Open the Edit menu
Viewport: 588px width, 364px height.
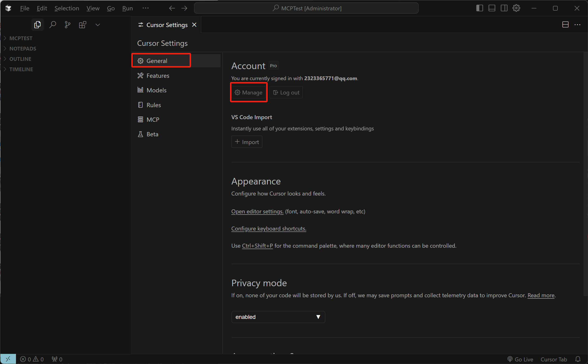42,8
